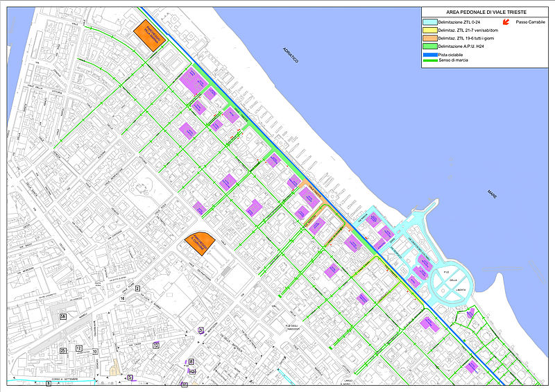Click the blue Pista ciclabile legend line
The height and width of the screenshot is (392, 555).
coord(429,54)
